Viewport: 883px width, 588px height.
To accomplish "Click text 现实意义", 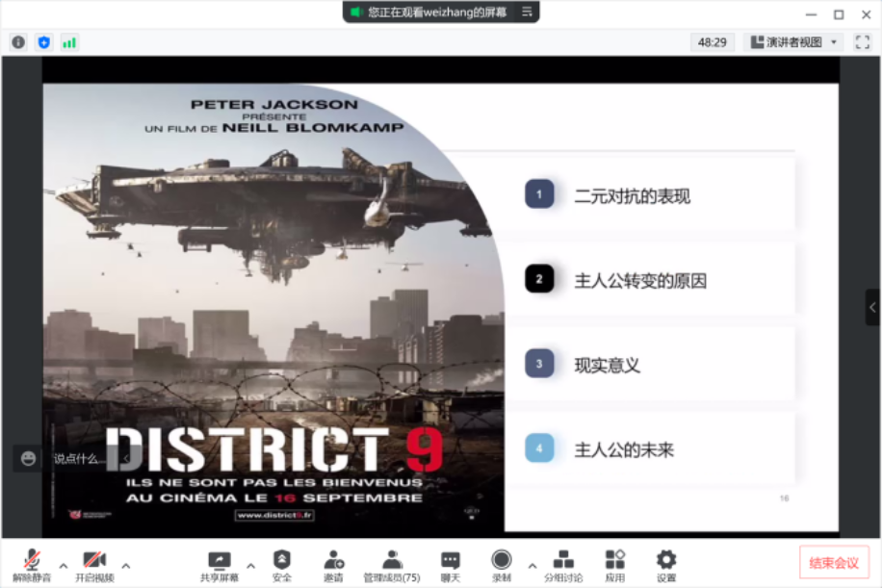I will pos(607,365).
